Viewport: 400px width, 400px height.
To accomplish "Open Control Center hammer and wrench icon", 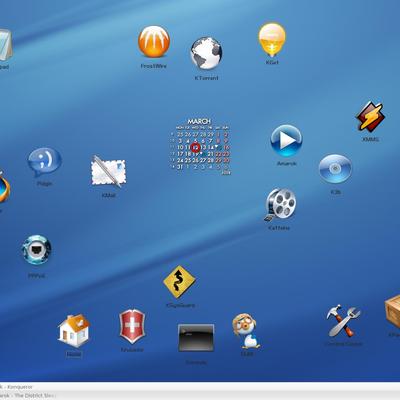I will [343, 321].
